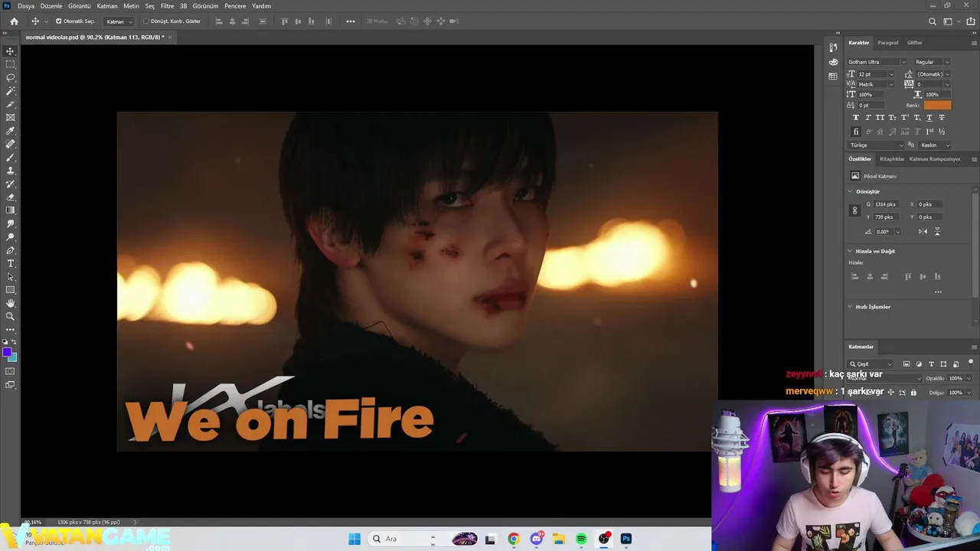Screen dimensions: 980x551
Task: Open the Color palette panel icon
Action: tap(833, 62)
